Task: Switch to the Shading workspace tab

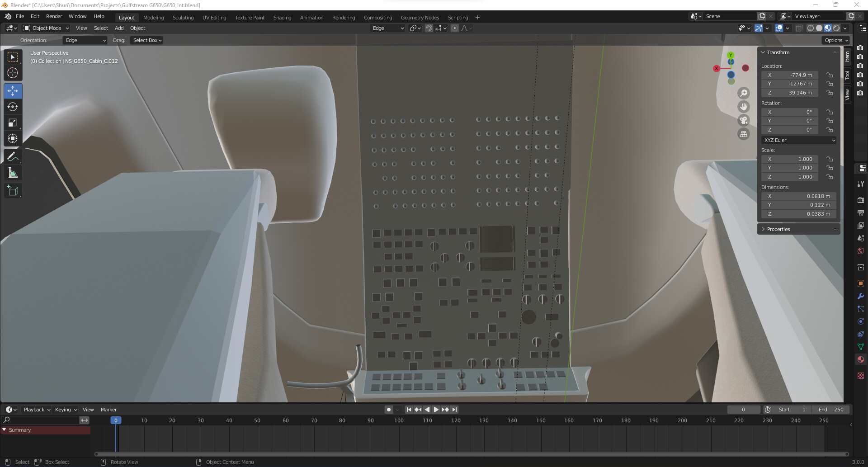Action: tap(282, 18)
